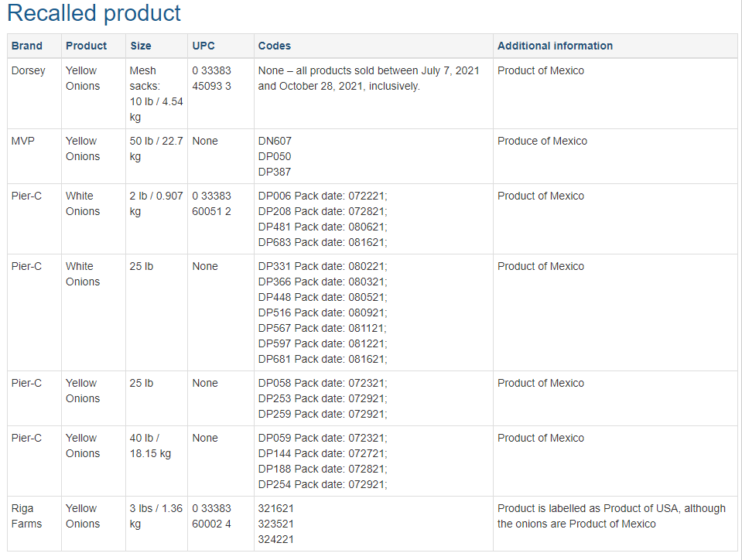Click Yellow Onions in the MVP row
The height and width of the screenshot is (560, 742).
(x=83, y=149)
